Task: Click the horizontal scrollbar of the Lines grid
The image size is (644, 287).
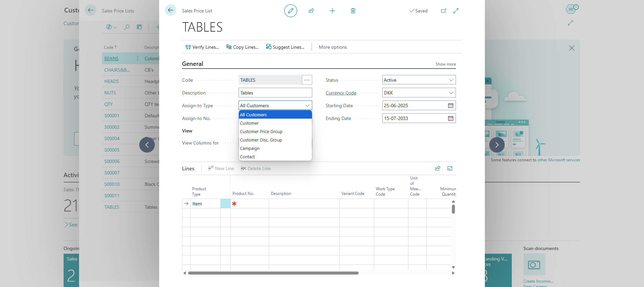Action: coord(273,273)
